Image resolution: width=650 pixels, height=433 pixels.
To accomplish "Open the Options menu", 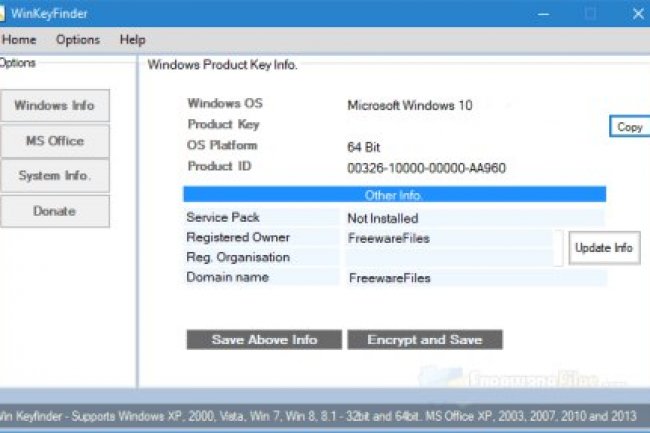I will click(77, 40).
